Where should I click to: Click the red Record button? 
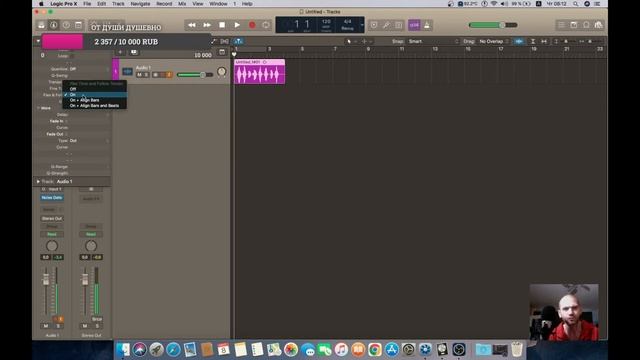pos(252,25)
